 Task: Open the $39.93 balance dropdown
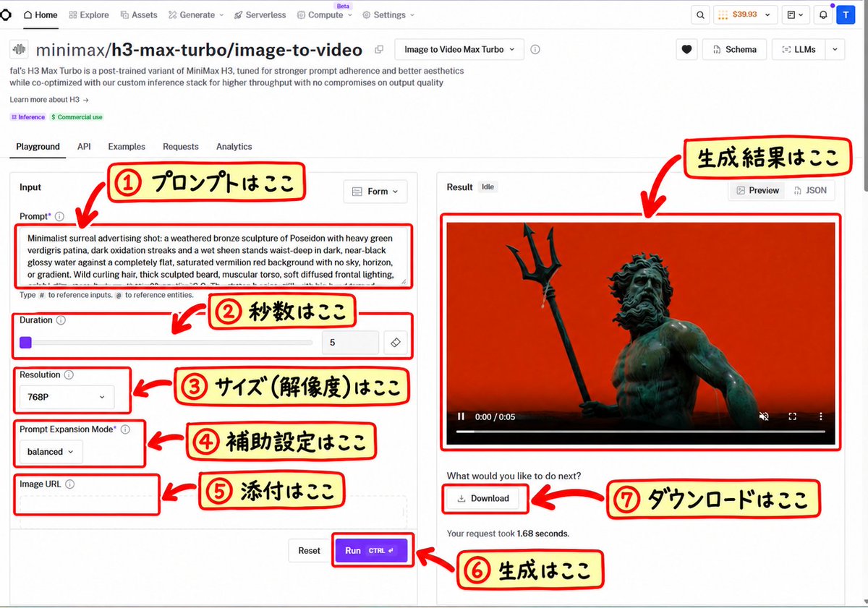tap(745, 14)
